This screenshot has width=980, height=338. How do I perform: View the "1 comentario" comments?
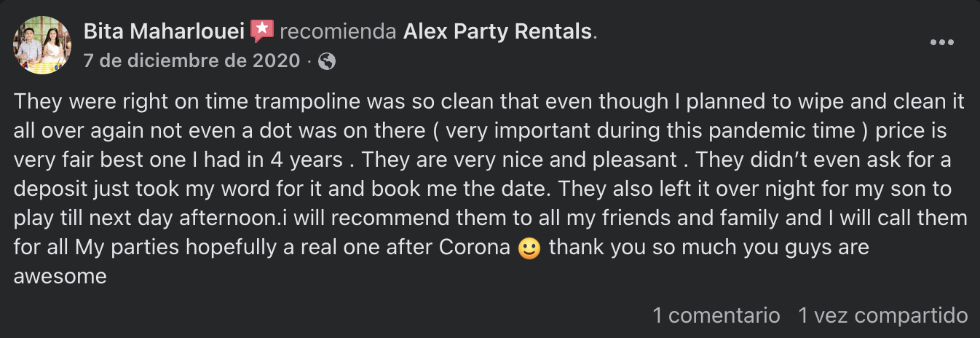pos(716,315)
